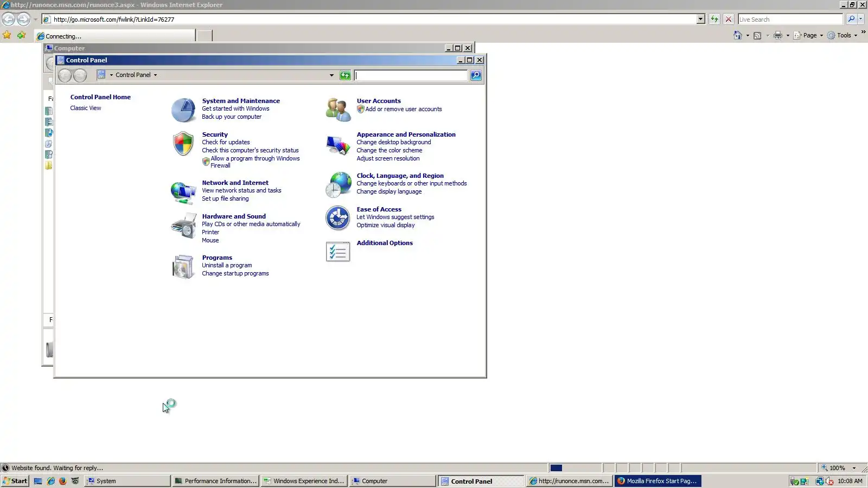Go back in the Control Panel window
Viewport: 868px width, 488px height.
(65, 75)
